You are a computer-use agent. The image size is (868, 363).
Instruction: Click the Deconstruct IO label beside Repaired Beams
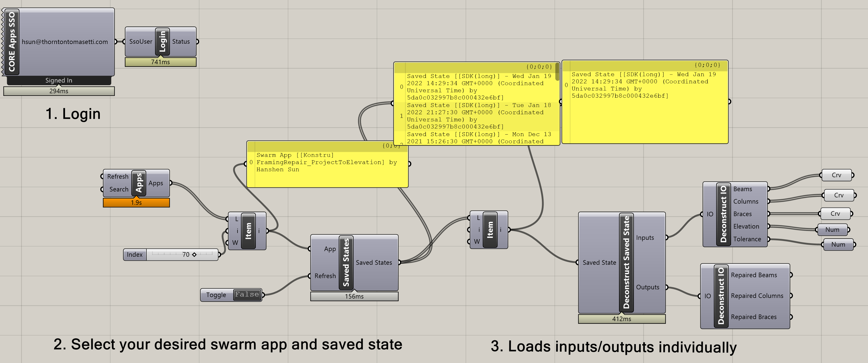coord(721,296)
